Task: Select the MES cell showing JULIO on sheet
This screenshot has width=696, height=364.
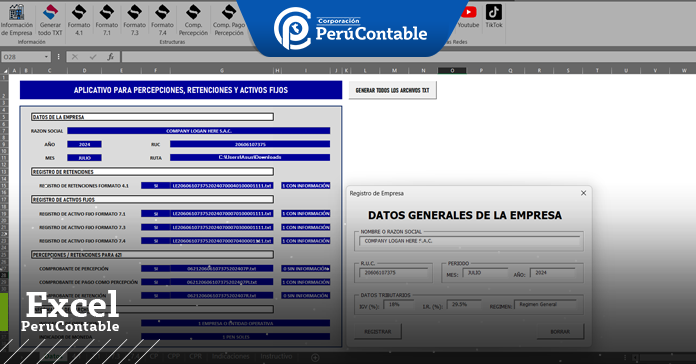Action: tap(84, 158)
